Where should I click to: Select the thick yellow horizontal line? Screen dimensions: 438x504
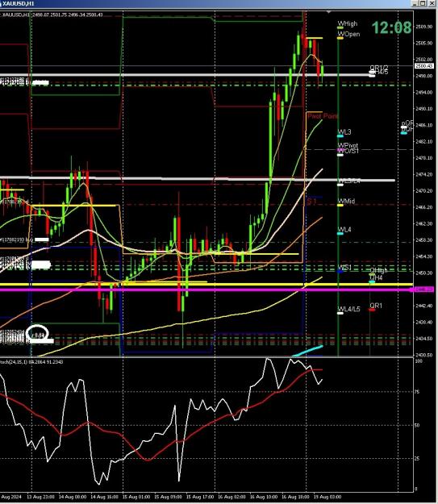point(206,285)
